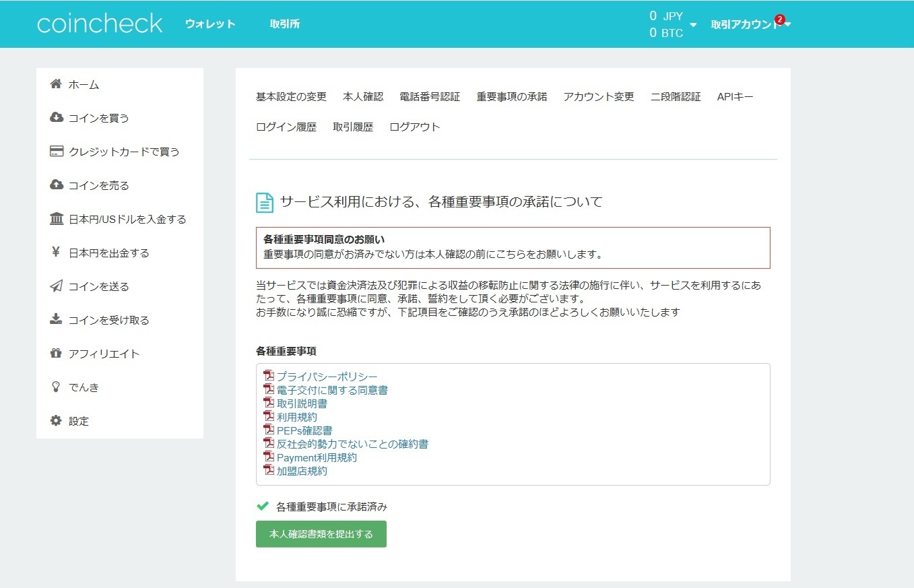The image size is (914, 588).
Task: Click PDF icon next to 利用規約
Action: pyautogui.click(x=269, y=416)
